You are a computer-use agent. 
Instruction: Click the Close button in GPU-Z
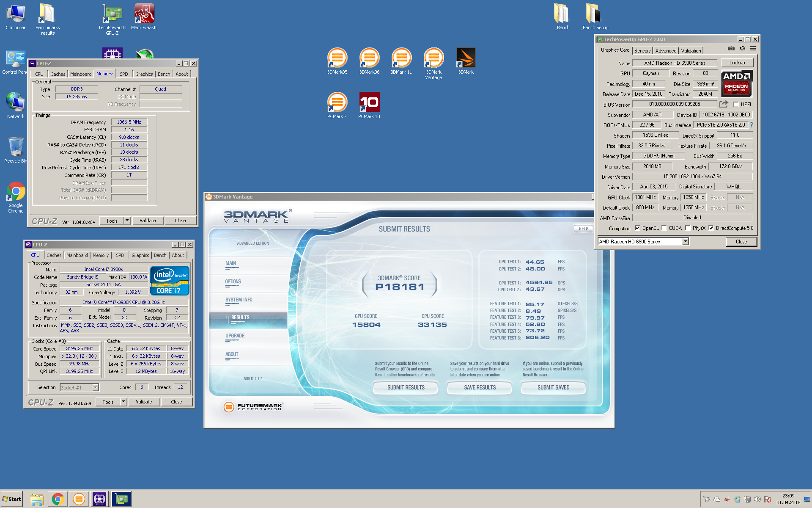coord(741,242)
